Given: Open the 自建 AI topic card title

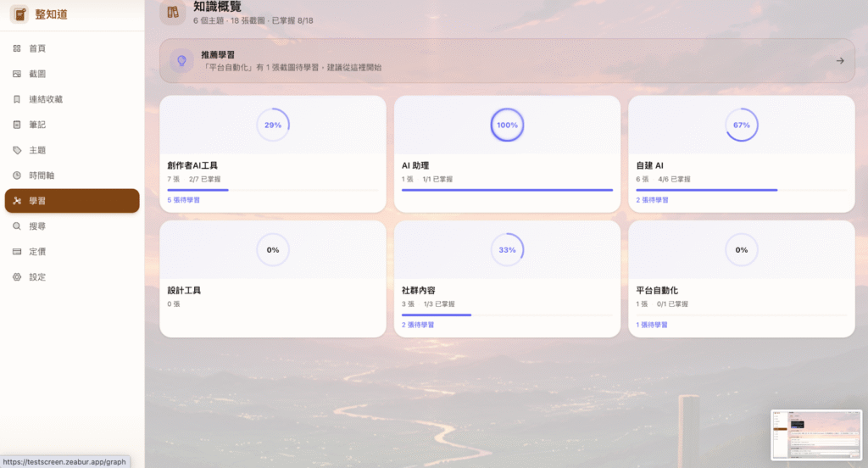Looking at the screenshot, I should point(650,165).
